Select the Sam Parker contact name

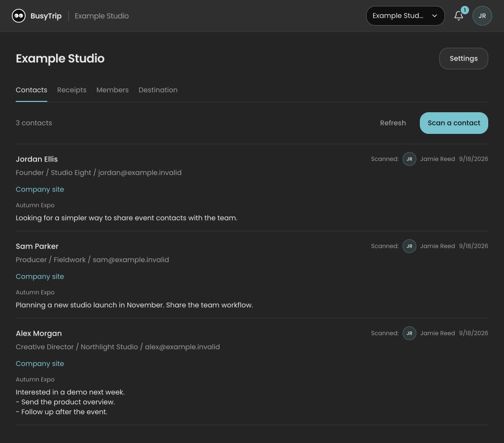click(x=37, y=246)
